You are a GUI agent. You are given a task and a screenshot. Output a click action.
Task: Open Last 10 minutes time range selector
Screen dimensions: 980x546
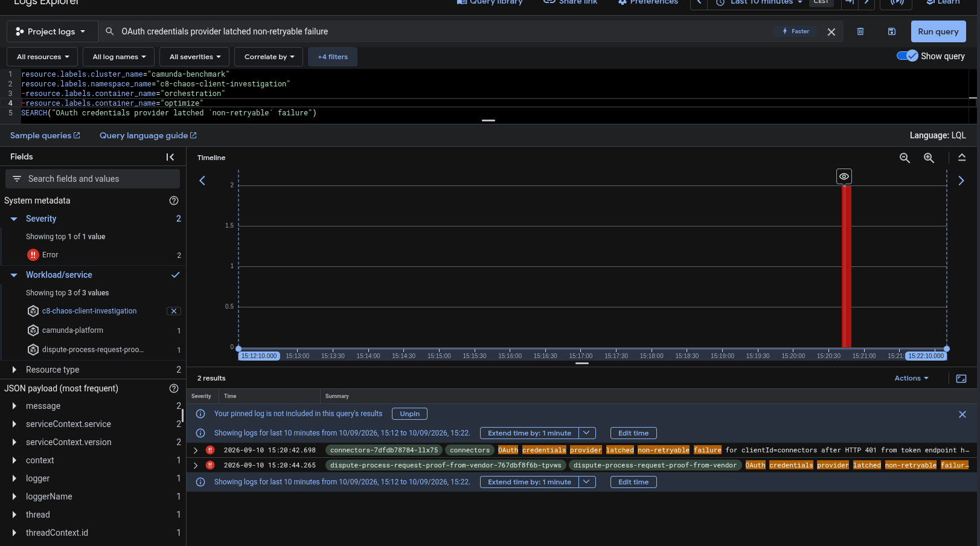tap(760, 2)
